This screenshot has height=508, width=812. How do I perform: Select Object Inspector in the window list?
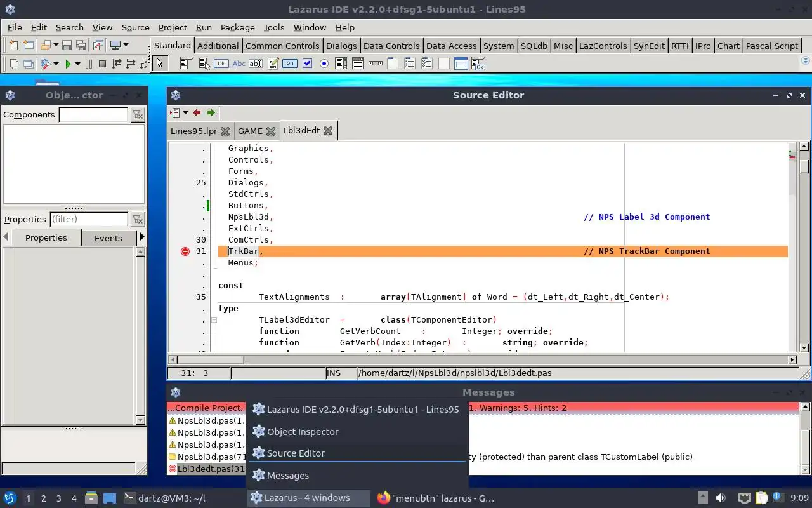coord(357,432)
